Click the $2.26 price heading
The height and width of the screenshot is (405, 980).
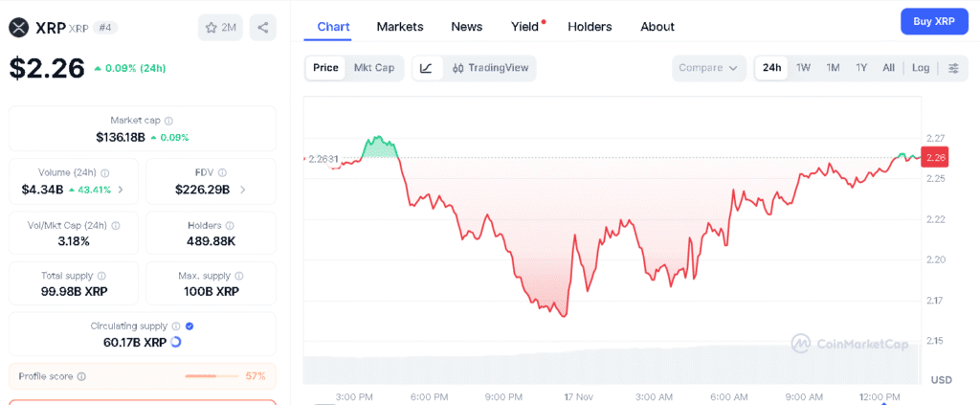pyautogui.click(x=47, y=68)
